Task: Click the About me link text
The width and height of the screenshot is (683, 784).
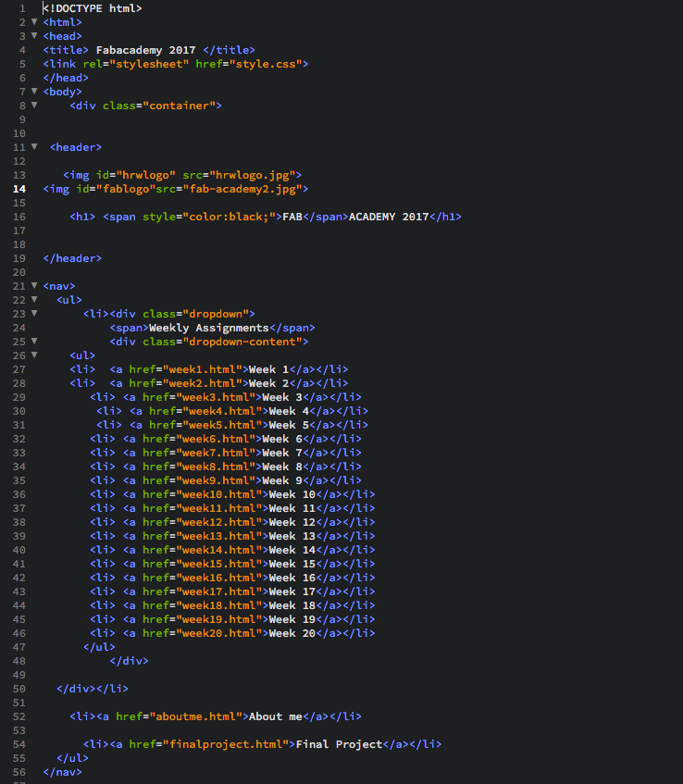Action: coord(276,716)
